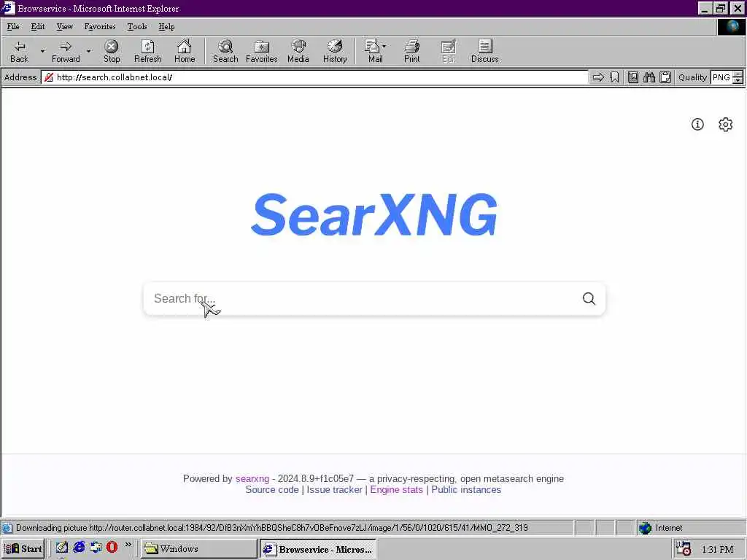Click the clipboard icon in address bar
Screen dimensions: 747x560
665,77
